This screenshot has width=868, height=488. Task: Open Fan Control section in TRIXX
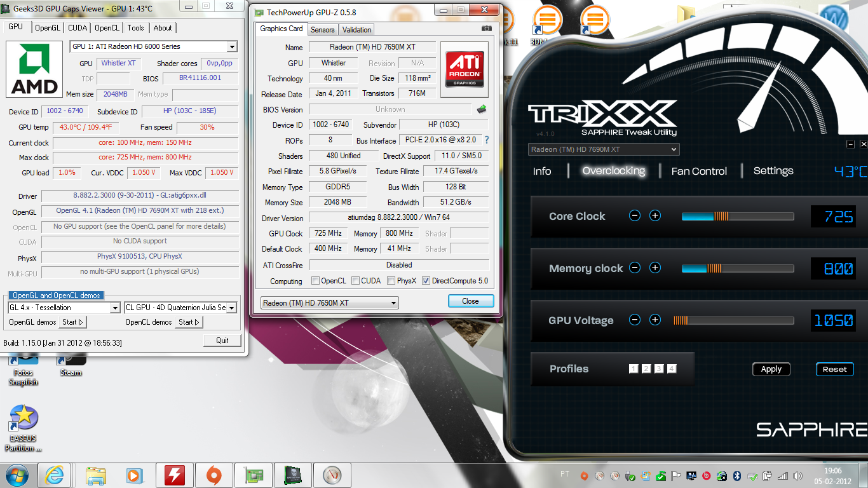coord(699,171)
